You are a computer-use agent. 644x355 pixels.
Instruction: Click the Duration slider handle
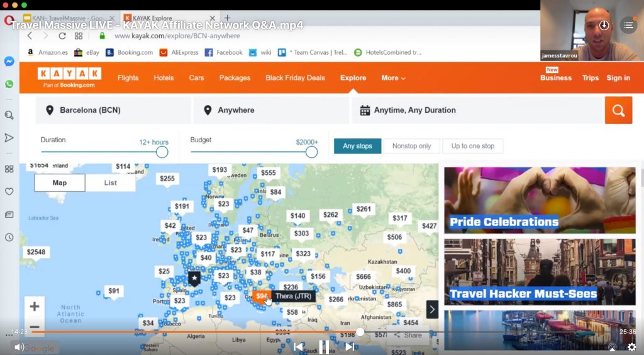[162, 152]
